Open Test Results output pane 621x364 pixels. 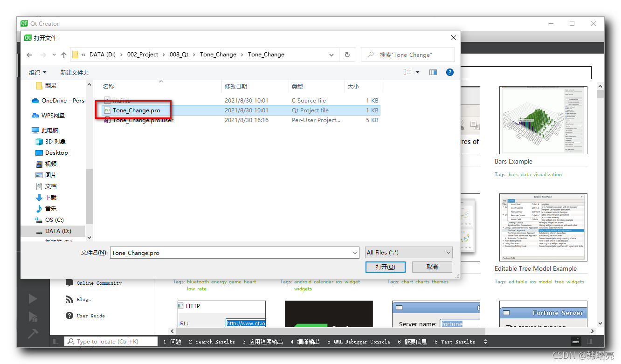click(x=455, y=342)
